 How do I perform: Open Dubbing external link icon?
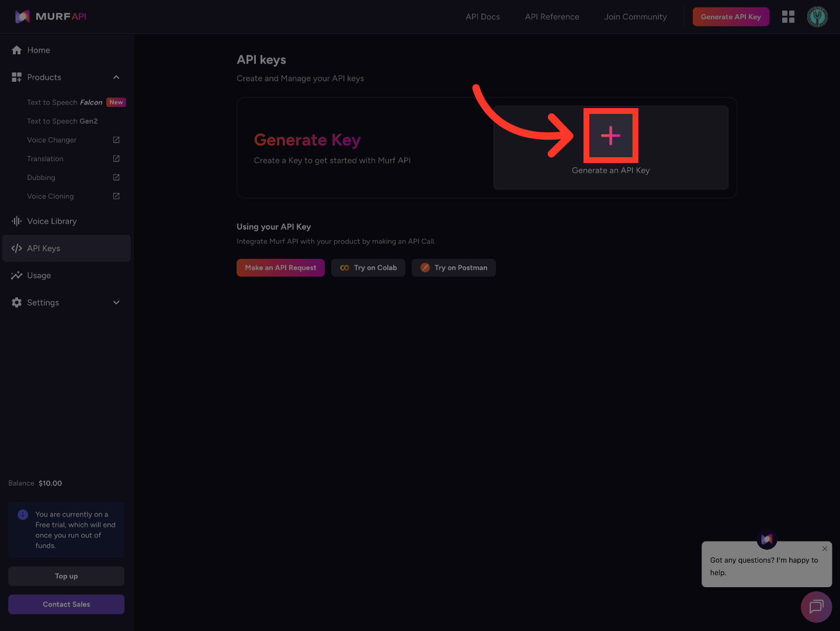coord(116,177)
